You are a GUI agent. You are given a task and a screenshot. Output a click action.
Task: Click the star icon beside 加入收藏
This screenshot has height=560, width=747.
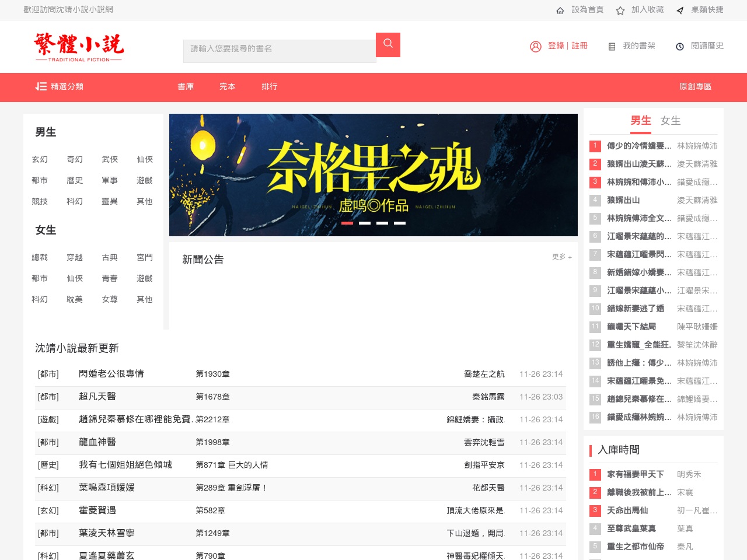(x=620, y=10)
